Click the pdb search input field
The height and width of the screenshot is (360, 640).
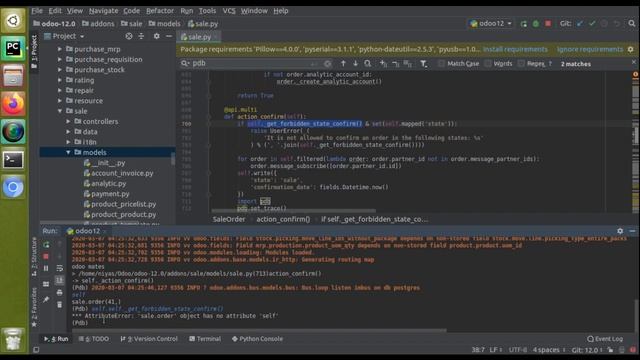[251, 64]
